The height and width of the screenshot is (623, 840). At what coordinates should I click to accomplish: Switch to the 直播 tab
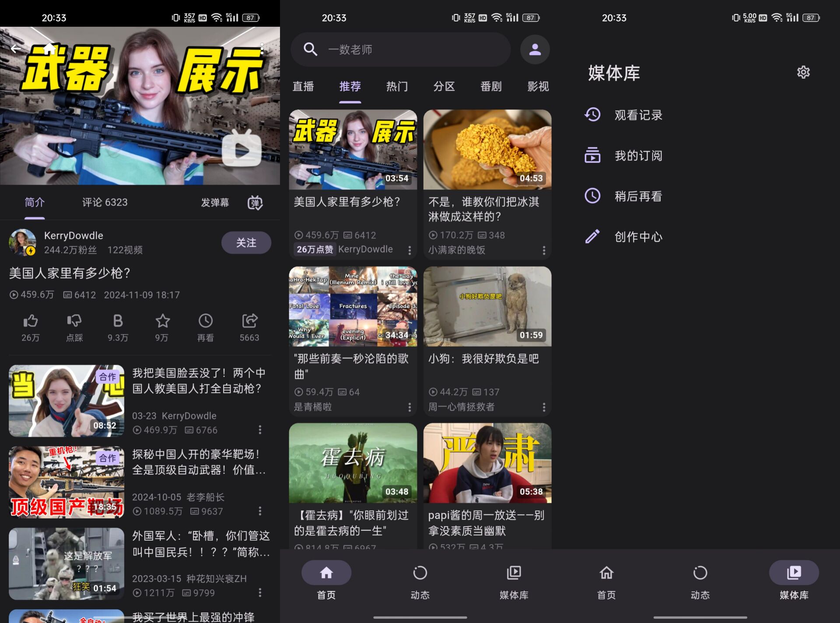(303, 86)
